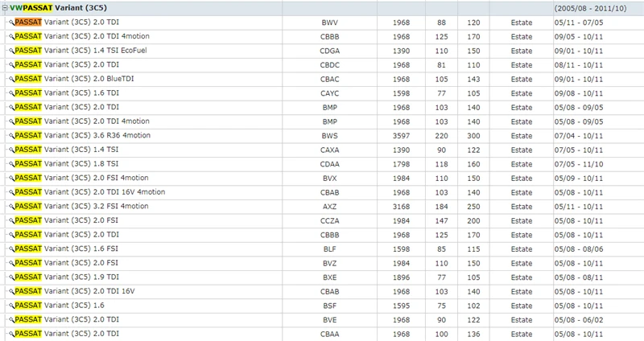
Task: Open the PASSAT Variant (3C5) 3.6 R36 4motion entry
Action: 83,135
